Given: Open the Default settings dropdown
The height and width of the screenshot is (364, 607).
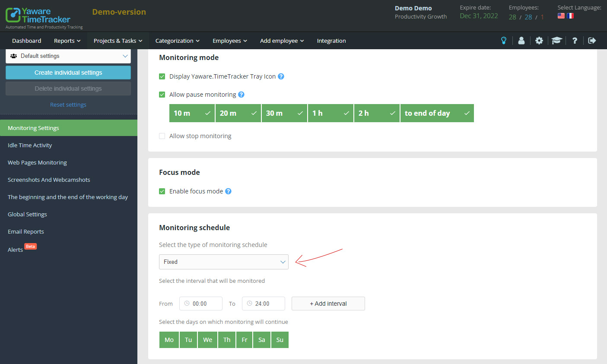Looking at the screenshot, I should 68,56.
